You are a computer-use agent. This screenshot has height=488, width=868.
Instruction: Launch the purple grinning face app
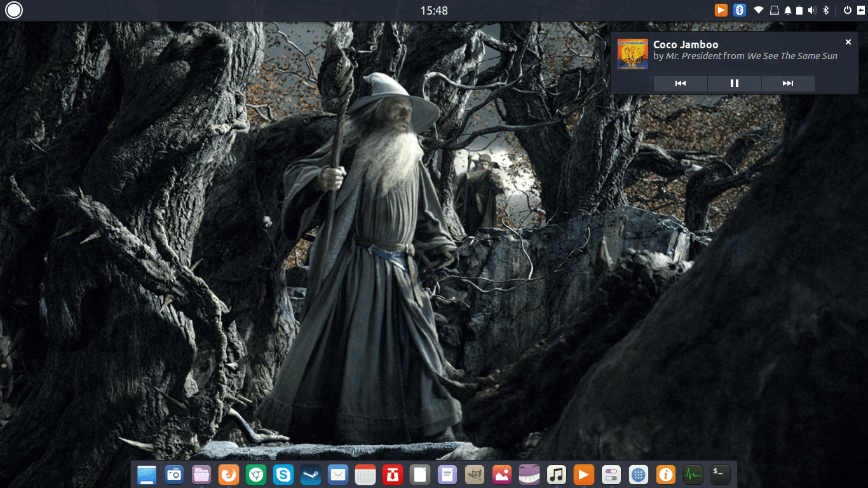tap(529, 475)
